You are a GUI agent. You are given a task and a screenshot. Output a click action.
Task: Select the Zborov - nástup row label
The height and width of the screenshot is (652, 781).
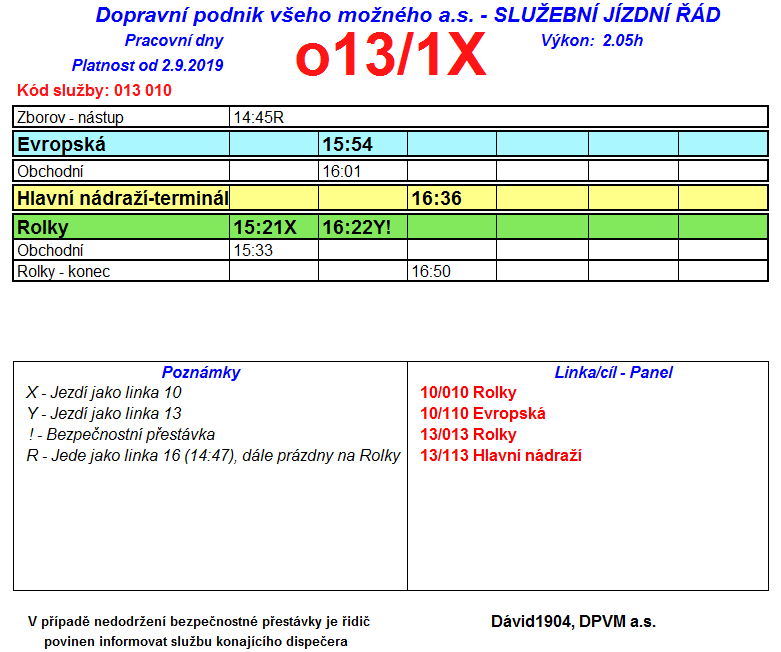121,117
